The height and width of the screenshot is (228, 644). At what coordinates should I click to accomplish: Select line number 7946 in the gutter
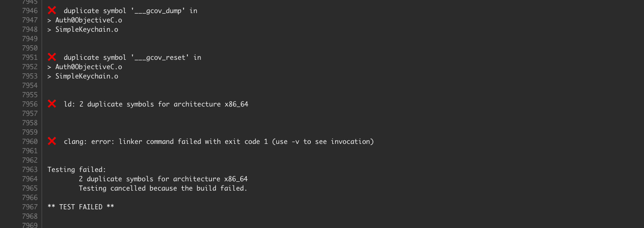30,11
